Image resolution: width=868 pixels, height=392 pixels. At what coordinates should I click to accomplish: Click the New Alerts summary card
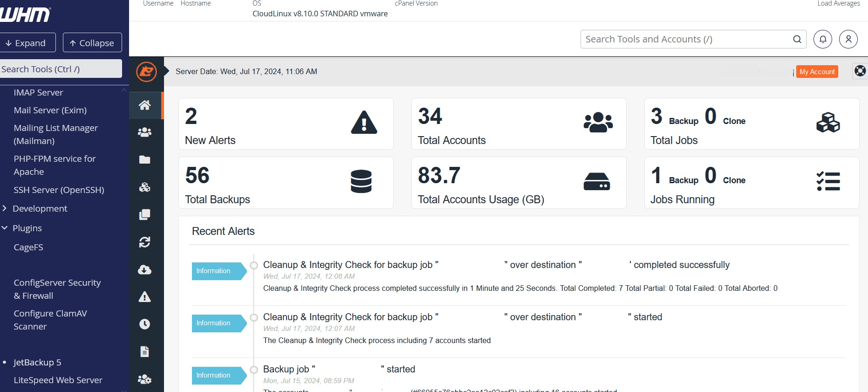click(x=286, y=124)
